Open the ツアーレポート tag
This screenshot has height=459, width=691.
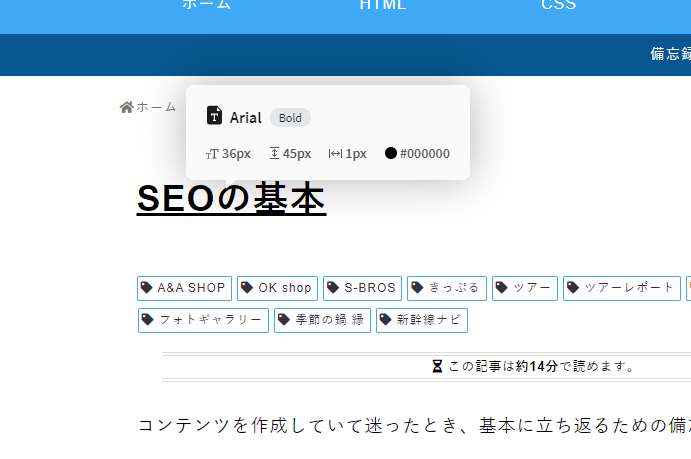(621, 288)
